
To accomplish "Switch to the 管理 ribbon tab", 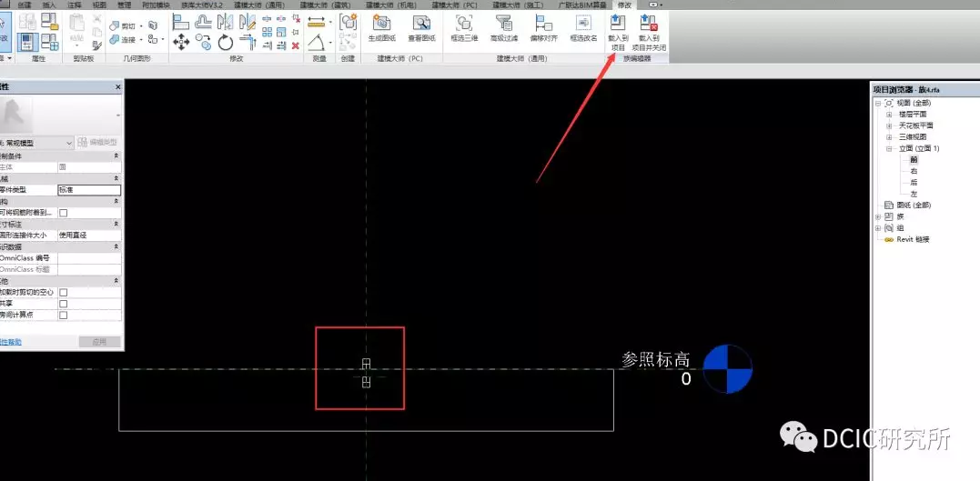I will coord(125,5).
